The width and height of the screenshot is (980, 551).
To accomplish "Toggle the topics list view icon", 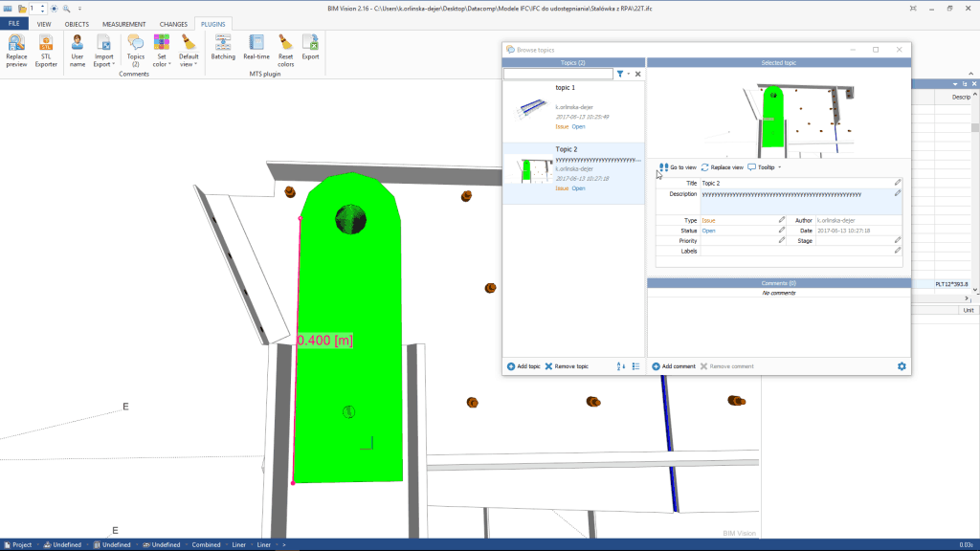I will tap(636, 366).
